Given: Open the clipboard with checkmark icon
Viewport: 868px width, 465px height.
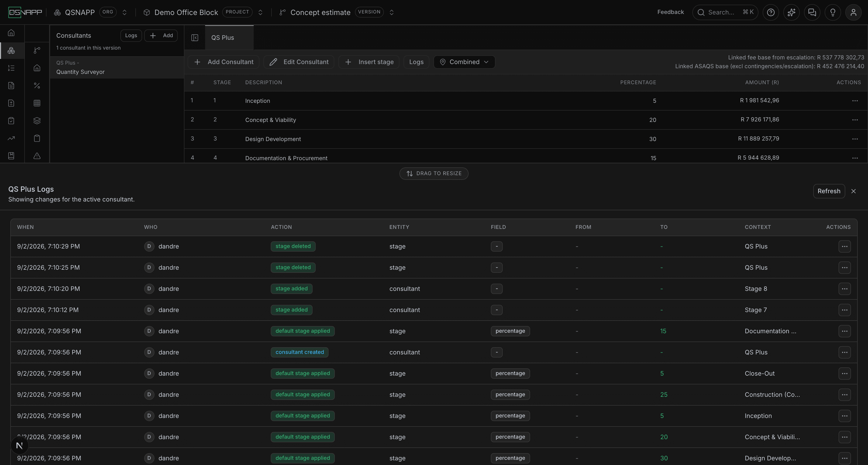Looking at the screenshot, I should [11, 121].
